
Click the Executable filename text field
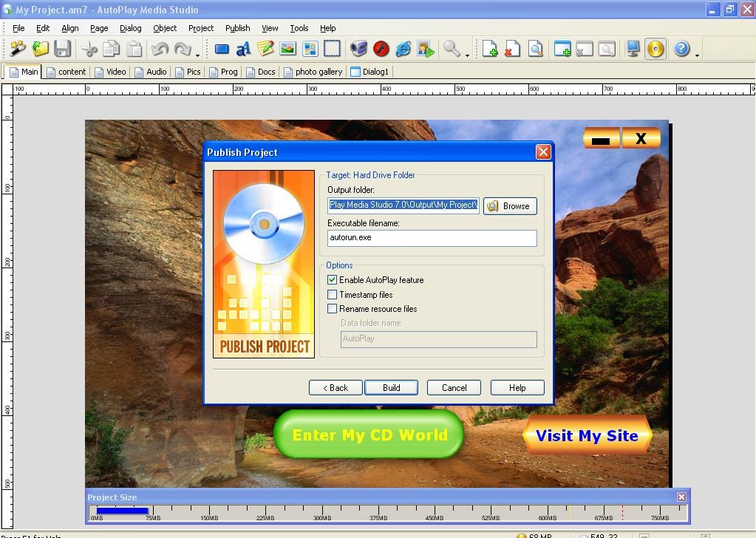tap(432, 238)
